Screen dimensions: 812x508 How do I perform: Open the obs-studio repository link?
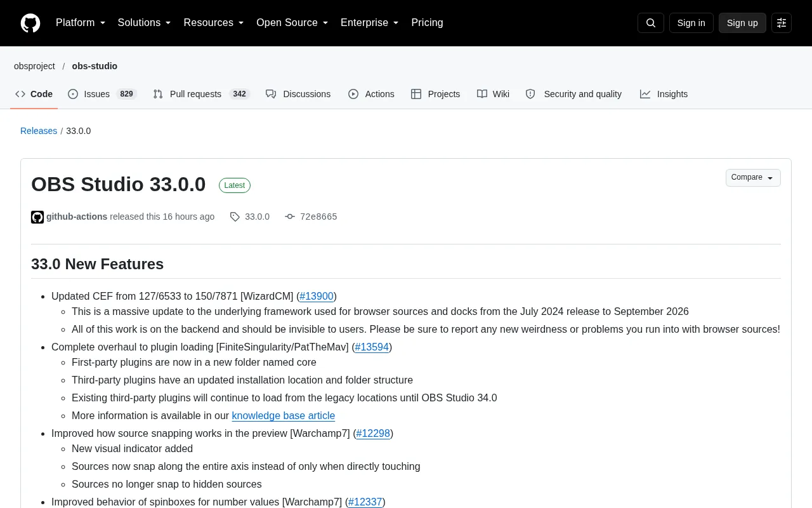pyautogui.click(x=95, y=66)
